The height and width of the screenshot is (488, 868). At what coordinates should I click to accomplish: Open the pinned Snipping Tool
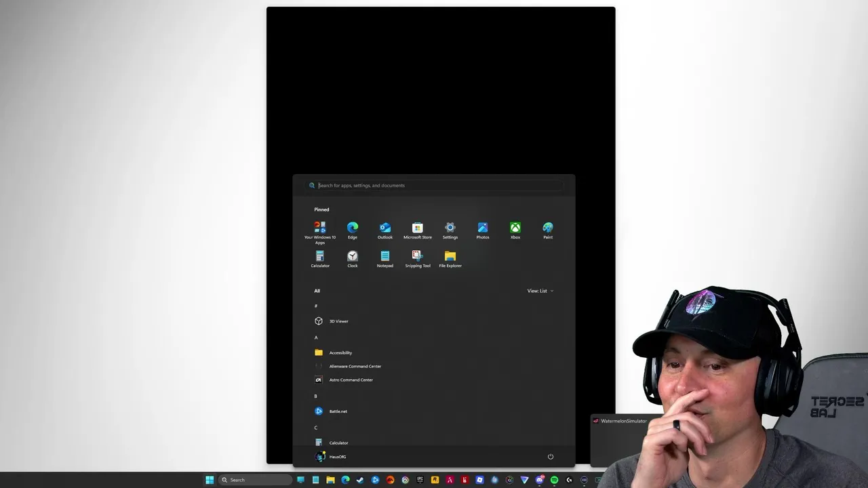coord(418,259)
